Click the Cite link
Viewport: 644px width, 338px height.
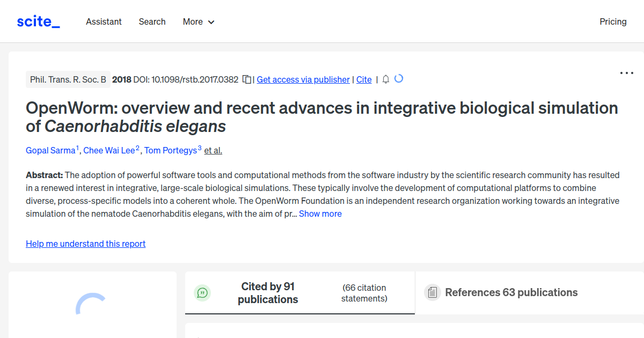click(364, 79)
